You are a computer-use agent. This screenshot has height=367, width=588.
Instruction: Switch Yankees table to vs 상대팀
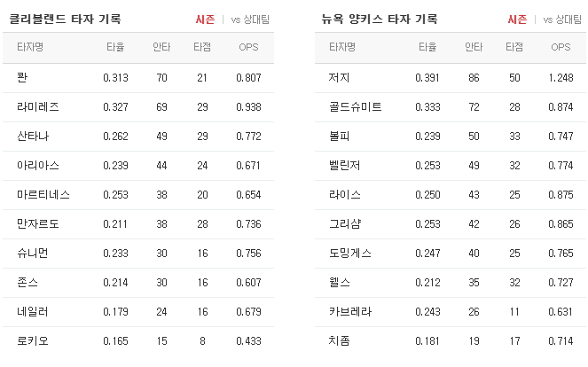[x=562, y=20]
